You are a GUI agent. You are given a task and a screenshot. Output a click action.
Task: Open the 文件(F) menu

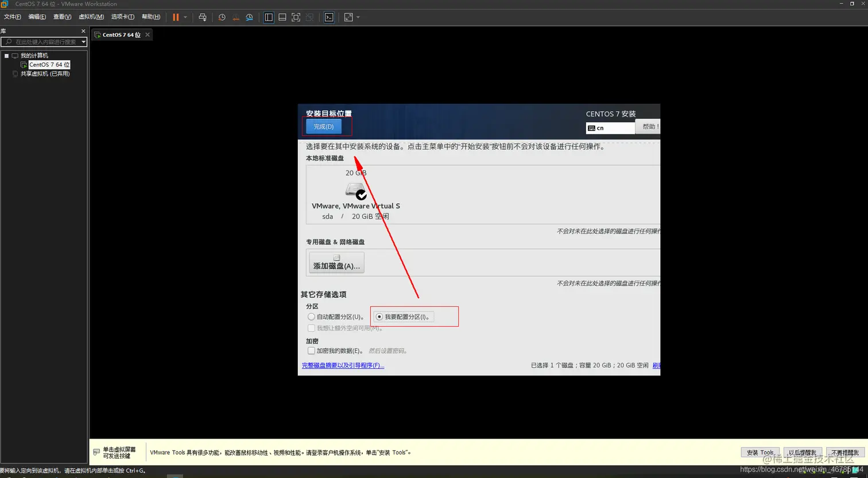[x=13, y=17]
